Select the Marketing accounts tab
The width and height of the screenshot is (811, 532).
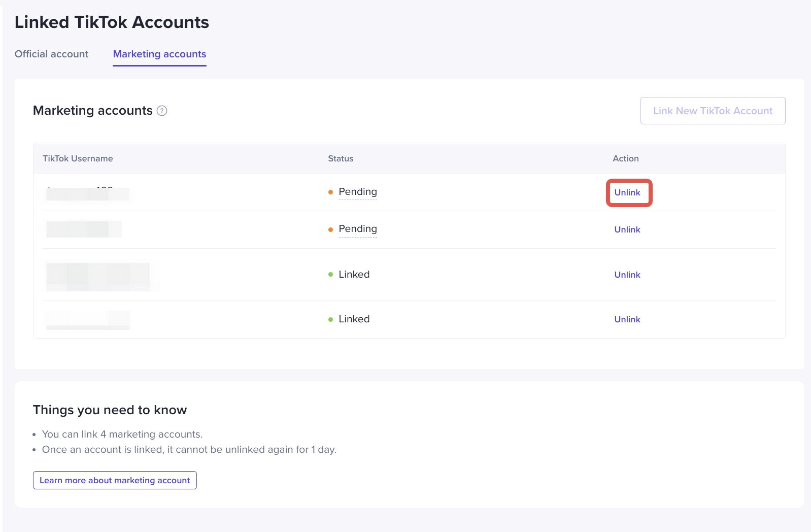pyautogui.click(x=159, y=54)
